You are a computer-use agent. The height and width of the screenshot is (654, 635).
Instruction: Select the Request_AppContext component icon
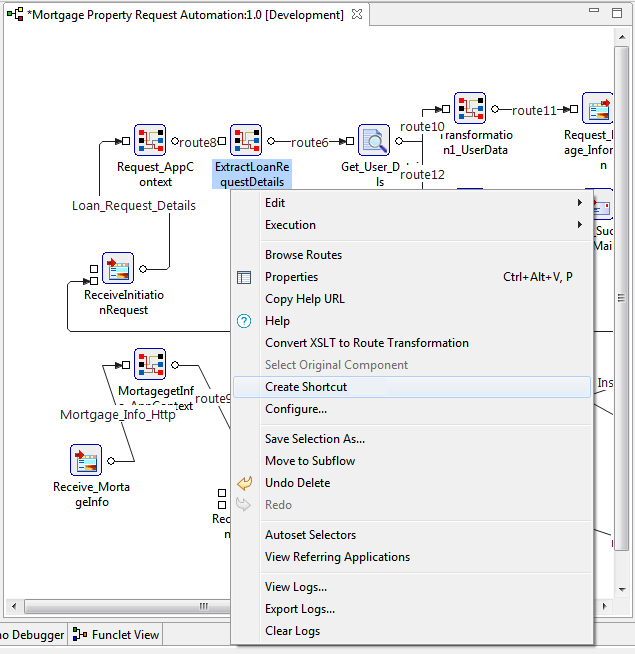(x=150, y=140)
